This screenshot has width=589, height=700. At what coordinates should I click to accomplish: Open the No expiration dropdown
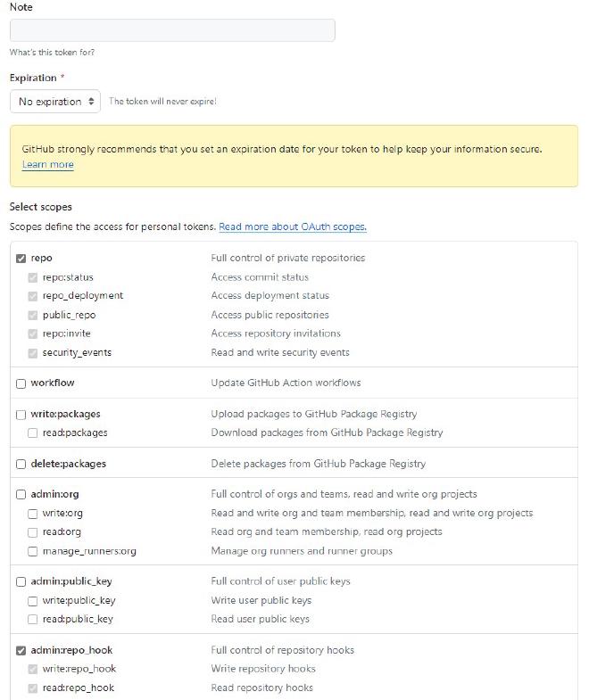[55, 102]
